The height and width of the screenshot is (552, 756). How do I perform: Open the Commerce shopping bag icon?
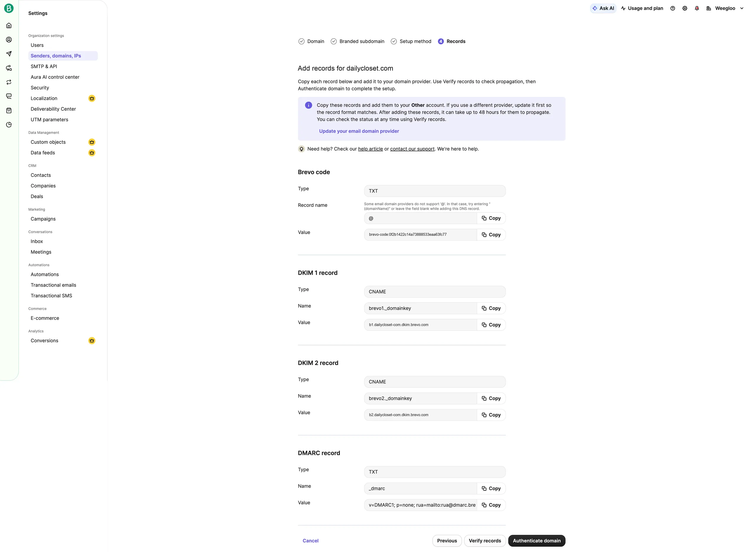click(x=9, y=111)
